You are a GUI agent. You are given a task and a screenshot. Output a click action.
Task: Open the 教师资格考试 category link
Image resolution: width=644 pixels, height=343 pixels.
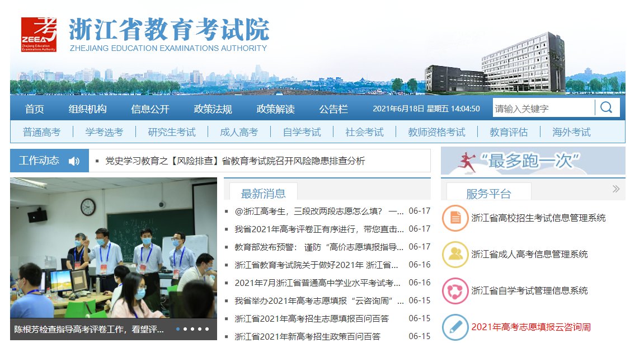tap(436, 132)
